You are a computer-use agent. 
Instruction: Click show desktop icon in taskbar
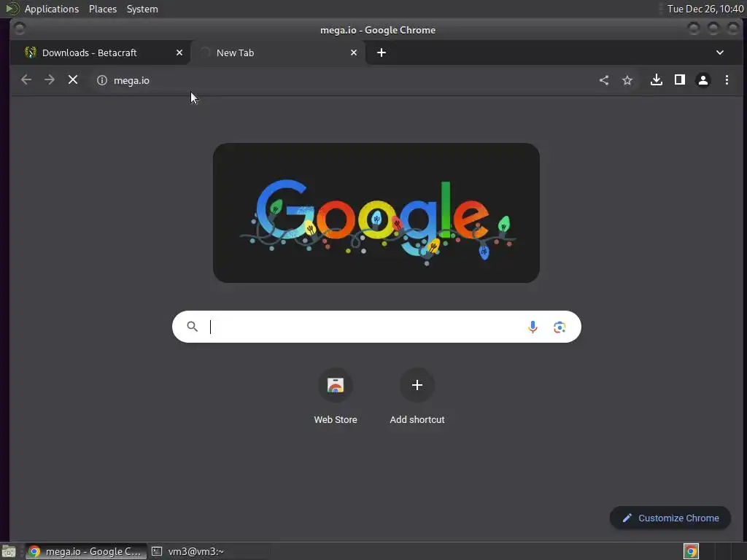(x=9, y=551)
